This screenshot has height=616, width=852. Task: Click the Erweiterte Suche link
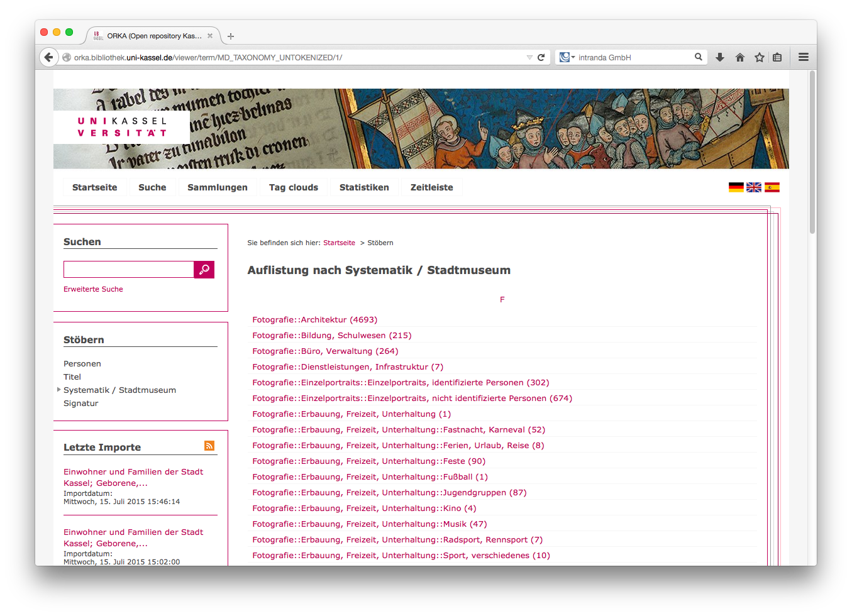point(93,289)
